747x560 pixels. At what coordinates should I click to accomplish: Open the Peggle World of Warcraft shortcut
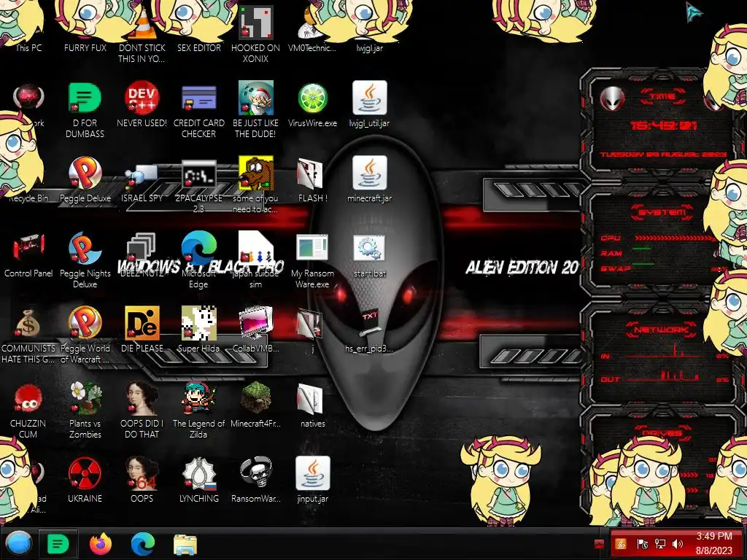(x=85, y=323)
